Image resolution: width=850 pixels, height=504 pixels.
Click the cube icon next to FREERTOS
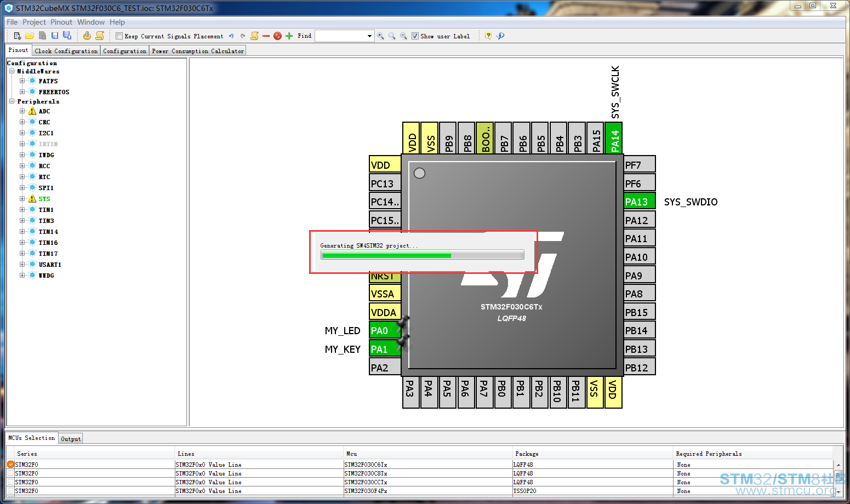coord(32,92)
